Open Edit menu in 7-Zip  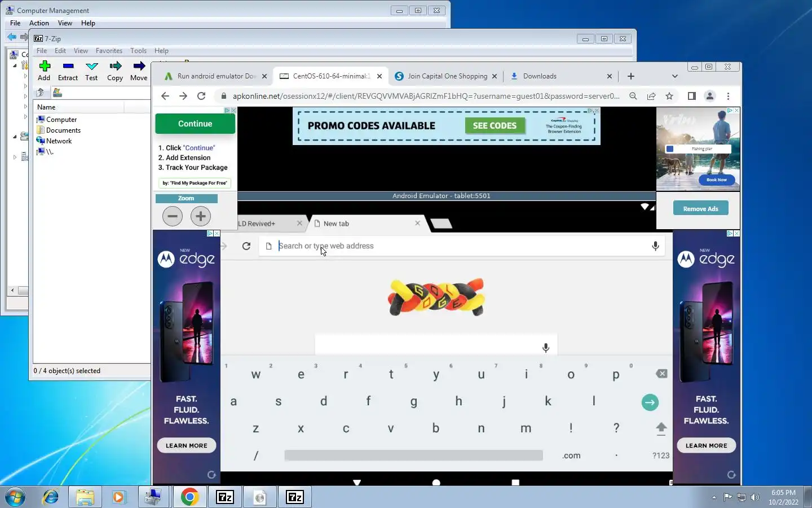(60, 51)
